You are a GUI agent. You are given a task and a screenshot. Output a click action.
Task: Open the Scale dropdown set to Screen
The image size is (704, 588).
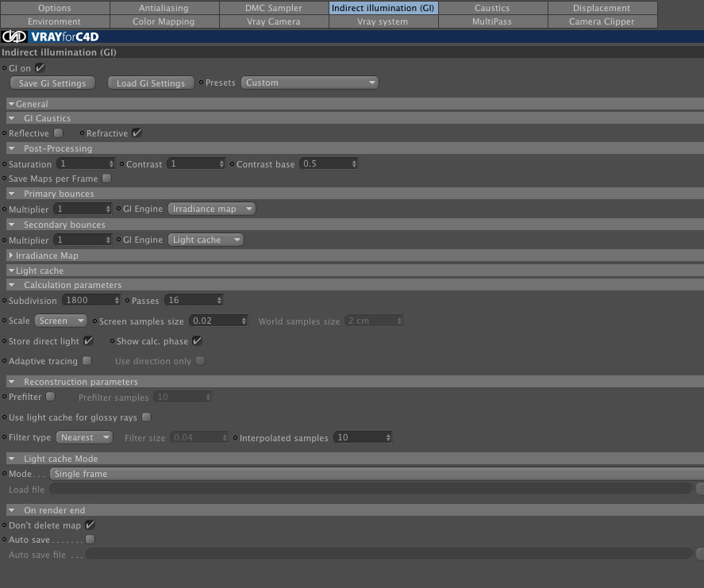(x=60, y=321)
